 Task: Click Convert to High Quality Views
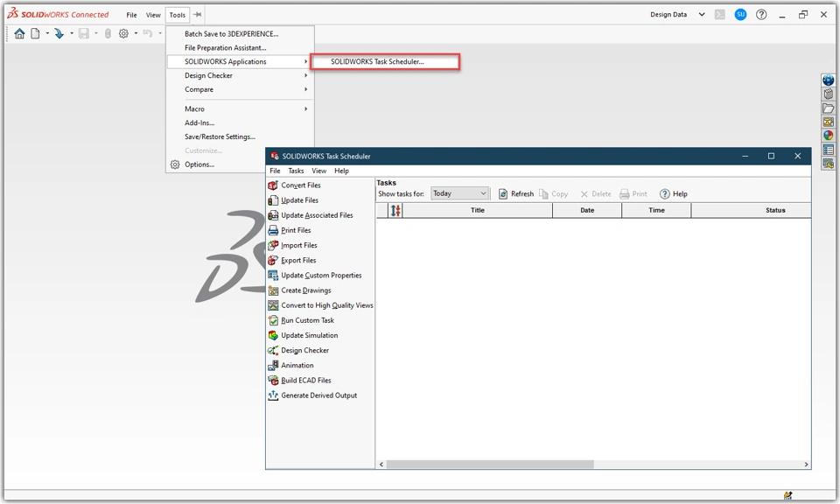(x=327, y=305)
